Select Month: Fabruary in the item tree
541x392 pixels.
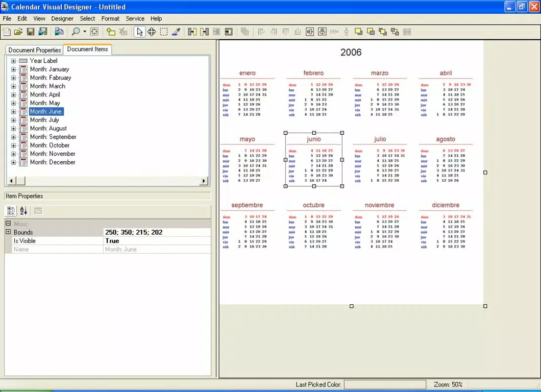click(x=50, y=77)
